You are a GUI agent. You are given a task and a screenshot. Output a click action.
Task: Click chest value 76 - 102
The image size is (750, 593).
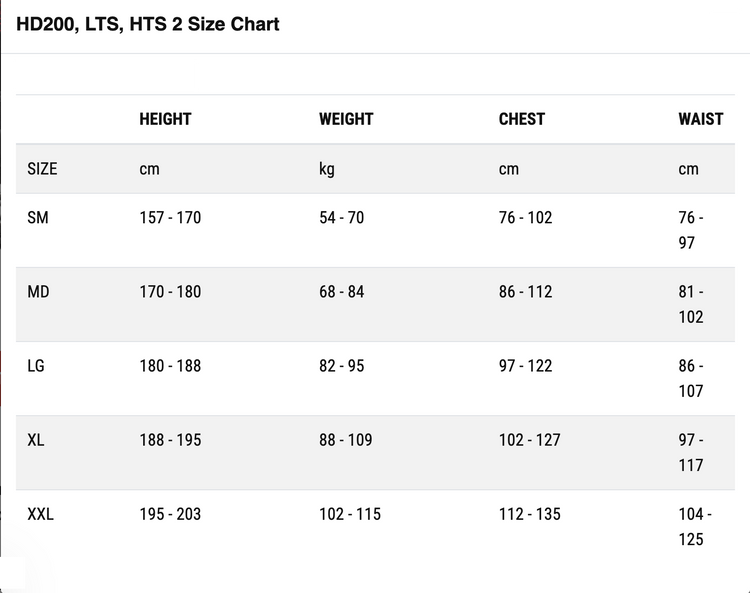[526, 218]
